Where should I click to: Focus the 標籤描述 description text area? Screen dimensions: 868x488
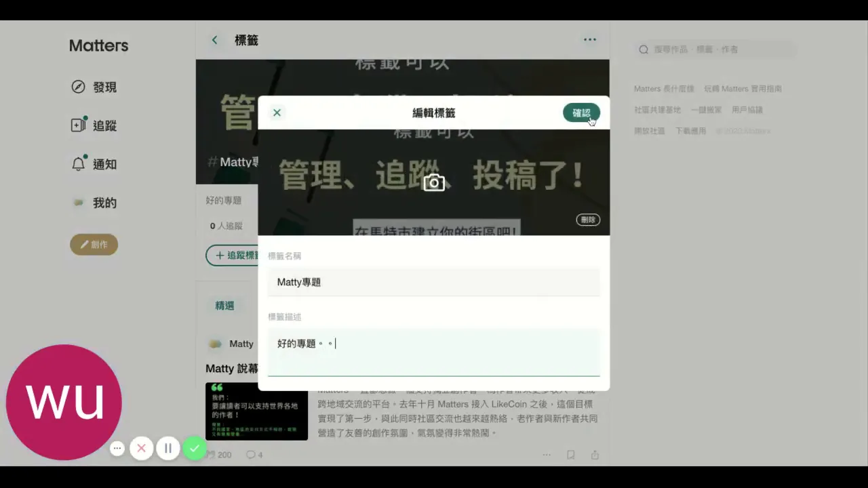434,352
